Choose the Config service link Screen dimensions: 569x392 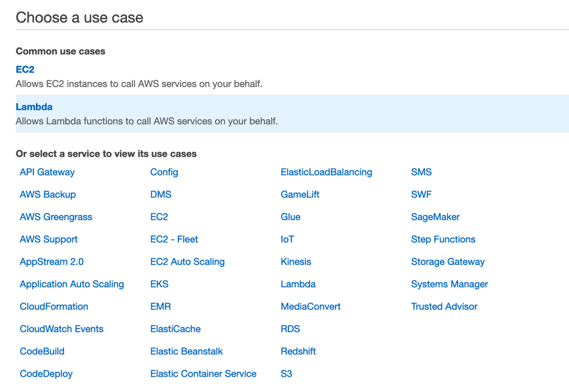coord(164,172)
